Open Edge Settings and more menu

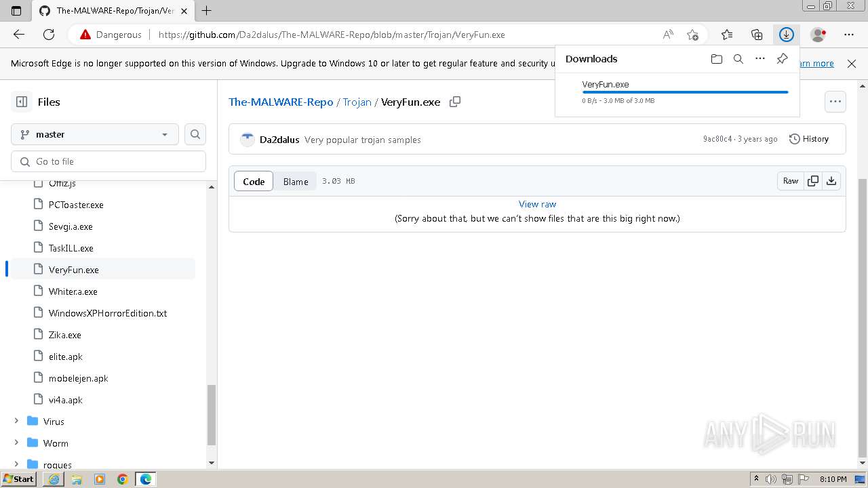click(849, 35)
